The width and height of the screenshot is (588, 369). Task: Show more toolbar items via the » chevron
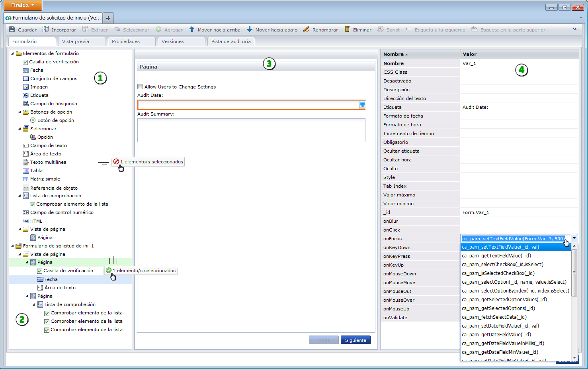[x=574, y=29]
